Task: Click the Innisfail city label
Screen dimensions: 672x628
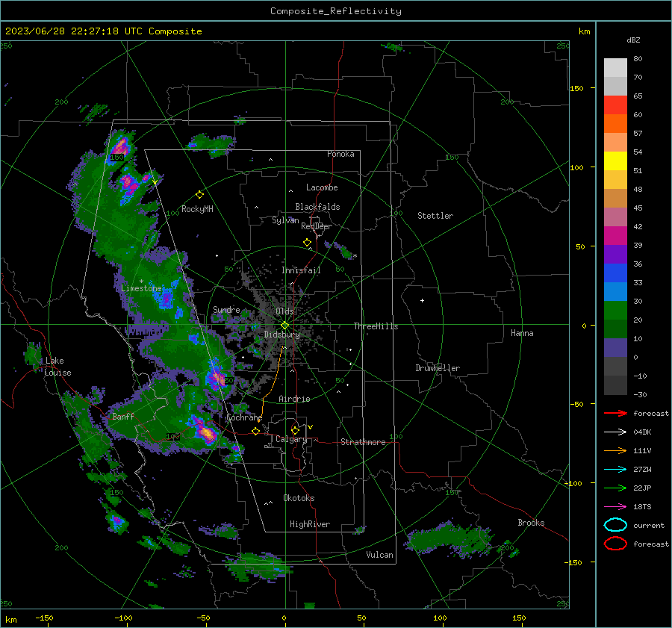Action: (x=301, y=270)
